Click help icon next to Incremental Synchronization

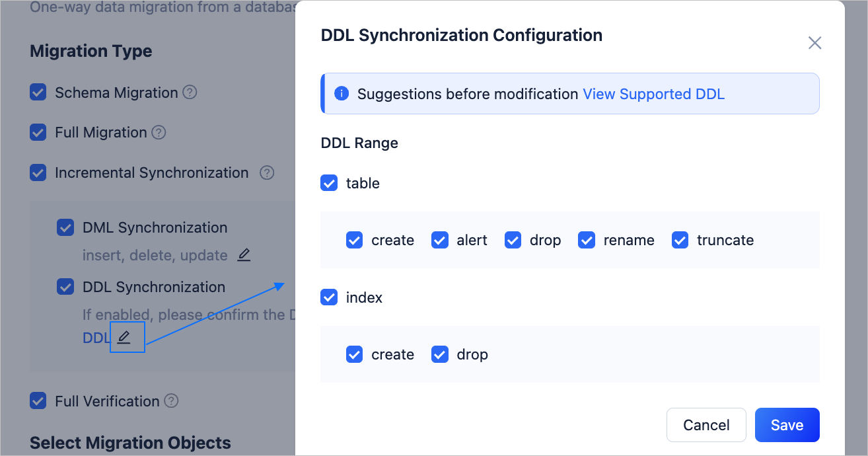(266, 173)
